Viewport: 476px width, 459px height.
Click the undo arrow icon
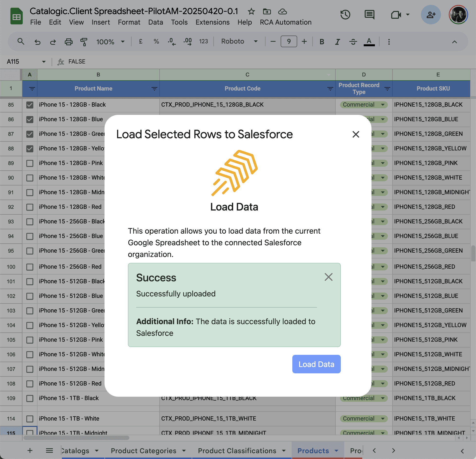pyautogui.click(x=37, y=42)
